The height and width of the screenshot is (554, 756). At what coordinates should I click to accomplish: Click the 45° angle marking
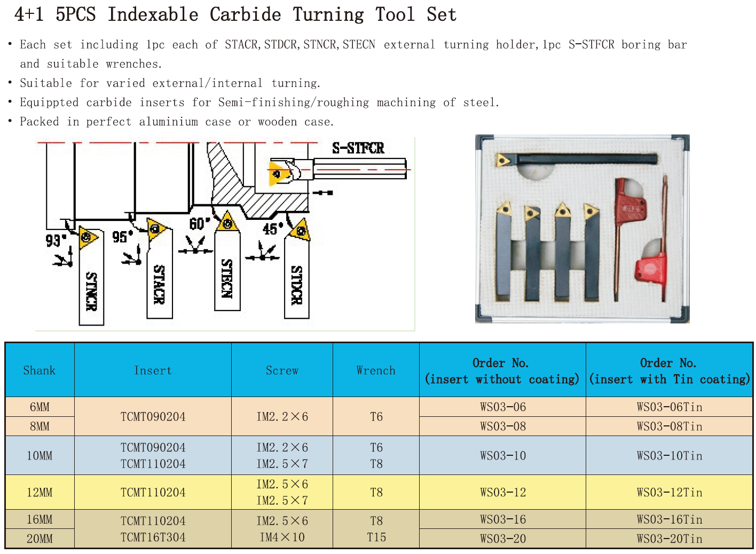tap(273, 229)
